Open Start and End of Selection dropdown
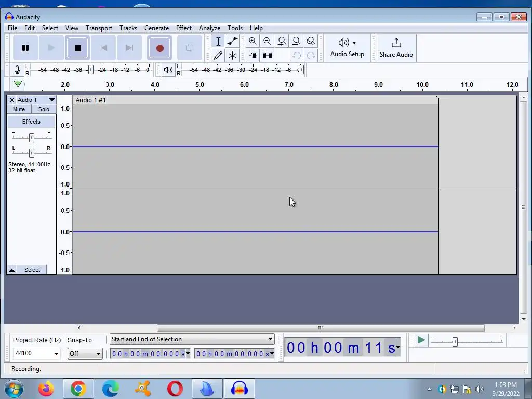532x399 pixels. coord(192,339)
